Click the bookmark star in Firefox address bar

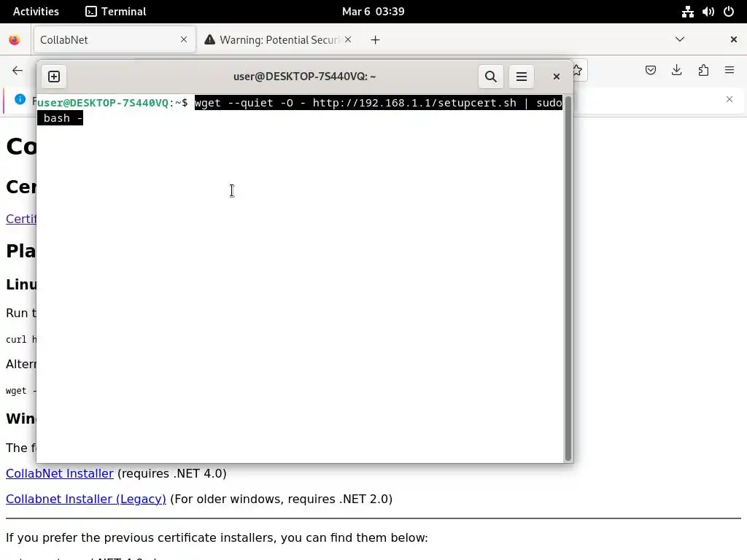pos(578,71)
